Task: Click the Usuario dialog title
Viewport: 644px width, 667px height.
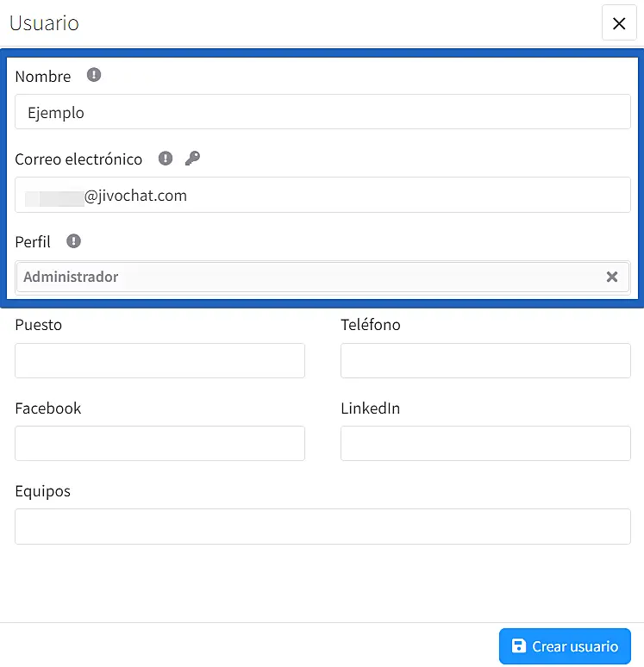Action: tap(44, 23)
